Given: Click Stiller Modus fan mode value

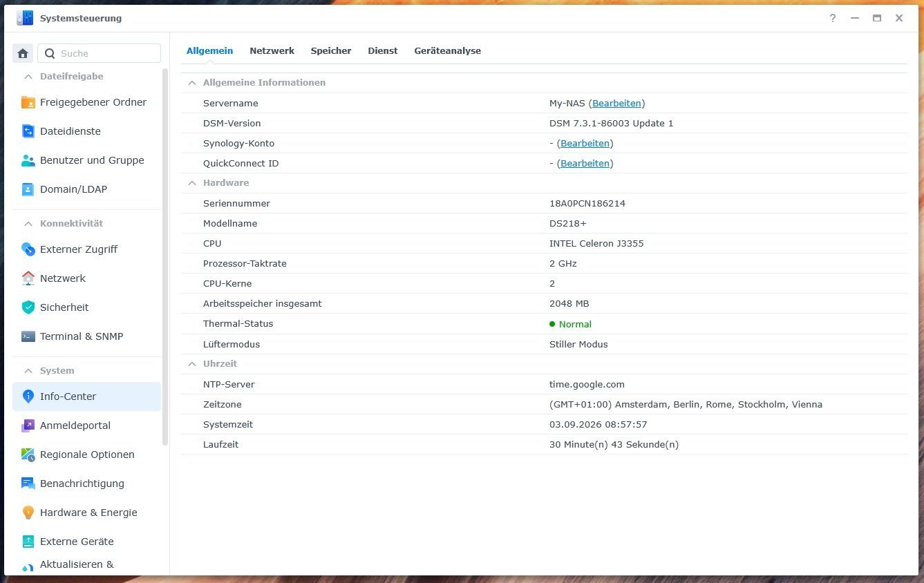Looking at the screenshot, I should point(578,345).
